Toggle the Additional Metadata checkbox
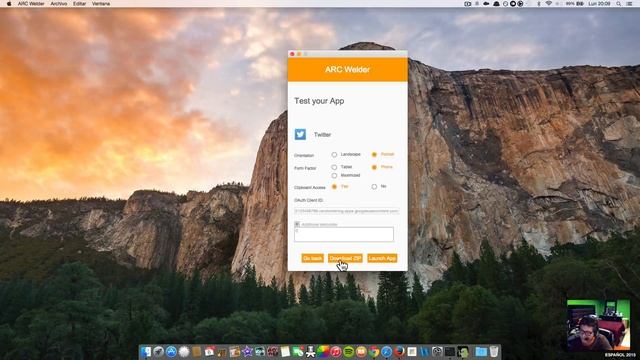 [x=297, y=224]
